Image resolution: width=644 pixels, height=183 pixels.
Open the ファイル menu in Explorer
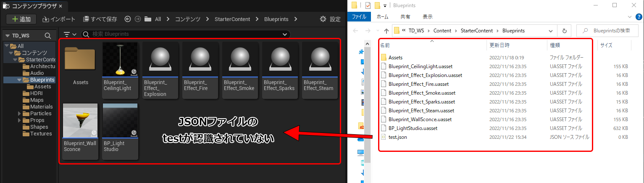(358, 17)
